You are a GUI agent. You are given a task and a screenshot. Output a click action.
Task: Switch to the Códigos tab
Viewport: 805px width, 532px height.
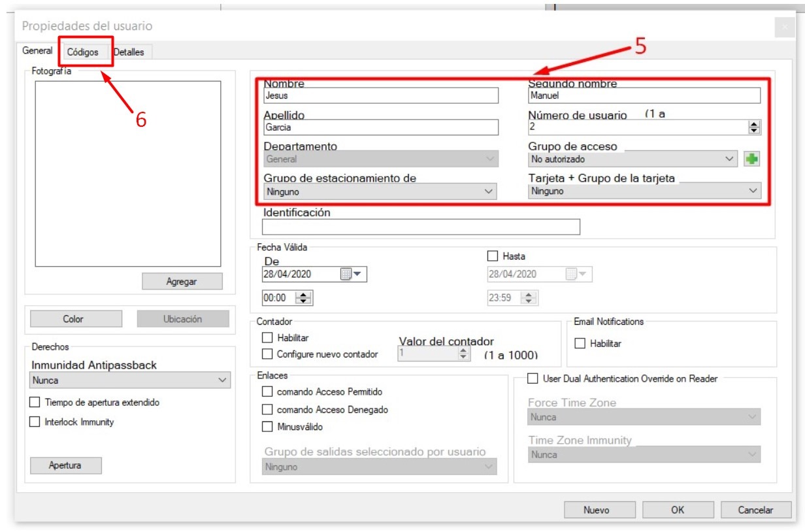pos(83,52)
